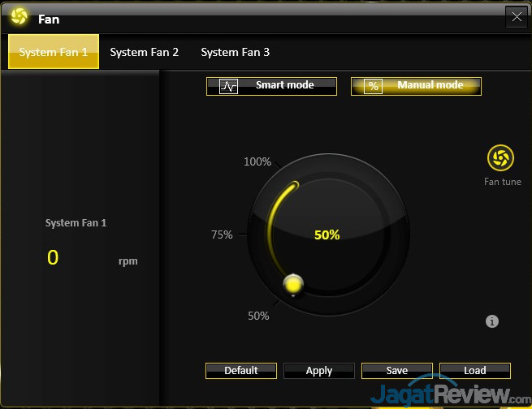The width and height of the screenshot is (532, 409).
Task: Open the info icon
Action: (492, 321)
